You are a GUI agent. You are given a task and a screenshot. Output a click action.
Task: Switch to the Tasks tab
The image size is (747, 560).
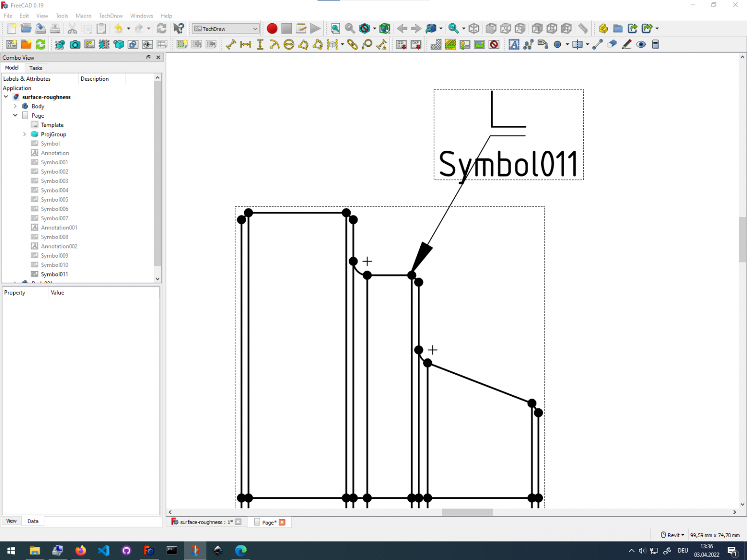[x=36, y=68]
